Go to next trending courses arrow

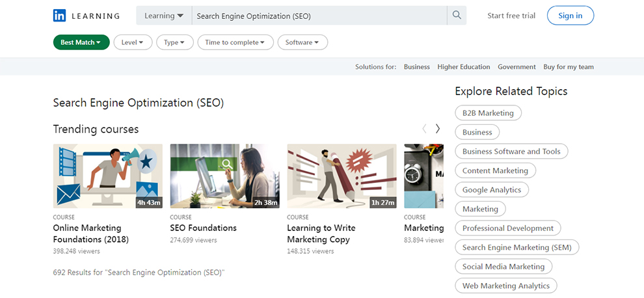[x=438, y=129]
